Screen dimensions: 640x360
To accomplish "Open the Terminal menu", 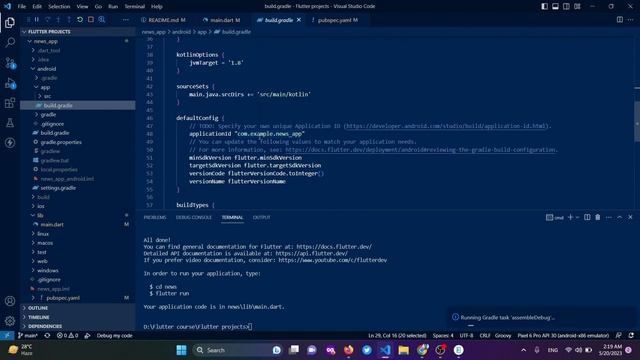I will [134, 6].
